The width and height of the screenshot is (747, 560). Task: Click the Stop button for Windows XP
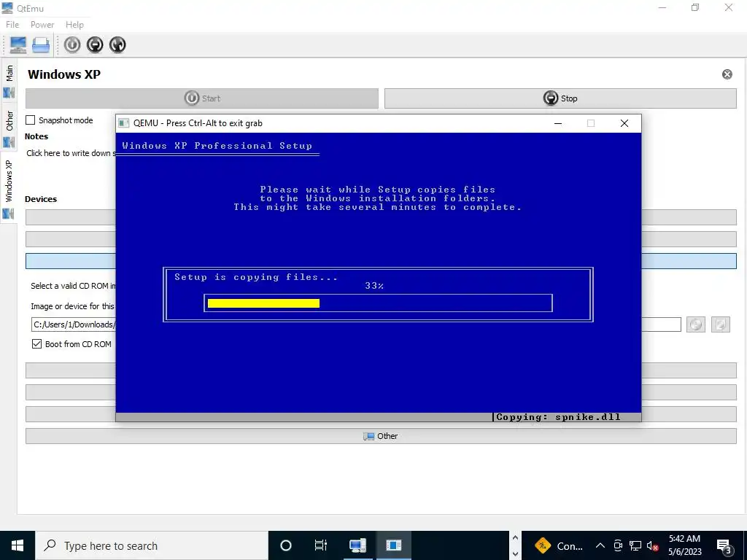point(560,98)
